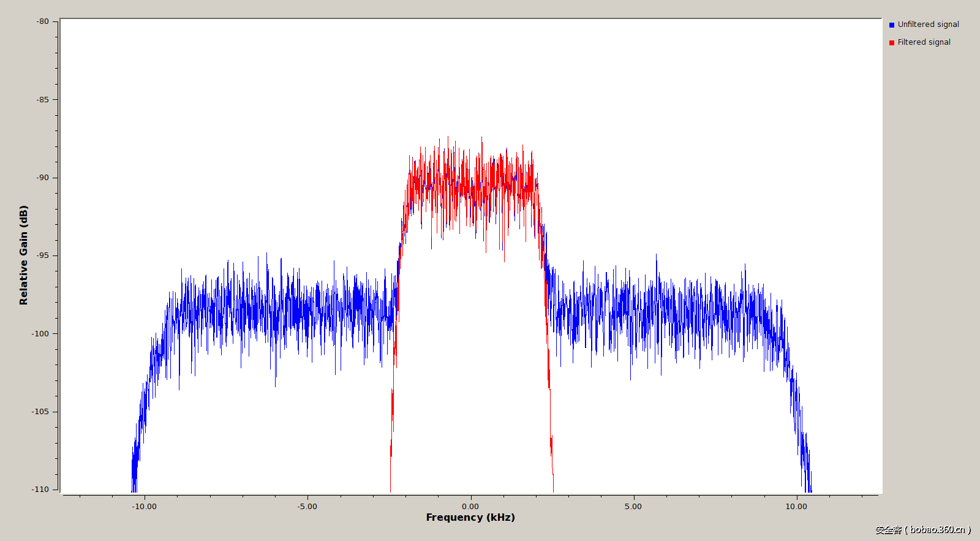Select the 5.00 frequency tick label
This screenshot has width=980, height=541.
click(x=633, y=507)
